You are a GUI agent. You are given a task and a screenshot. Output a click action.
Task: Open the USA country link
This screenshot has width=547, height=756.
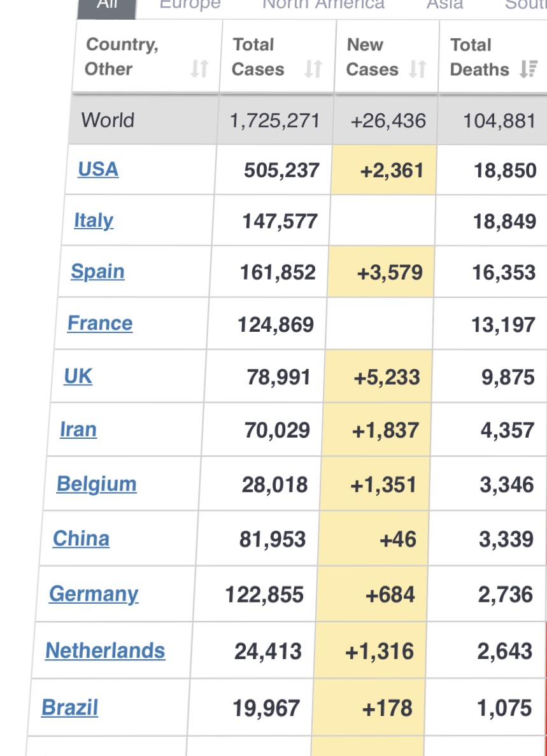[98, 169]
